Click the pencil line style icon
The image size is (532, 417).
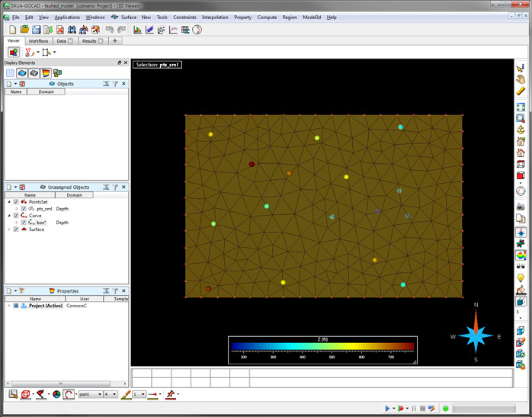[x=127, y=395]
